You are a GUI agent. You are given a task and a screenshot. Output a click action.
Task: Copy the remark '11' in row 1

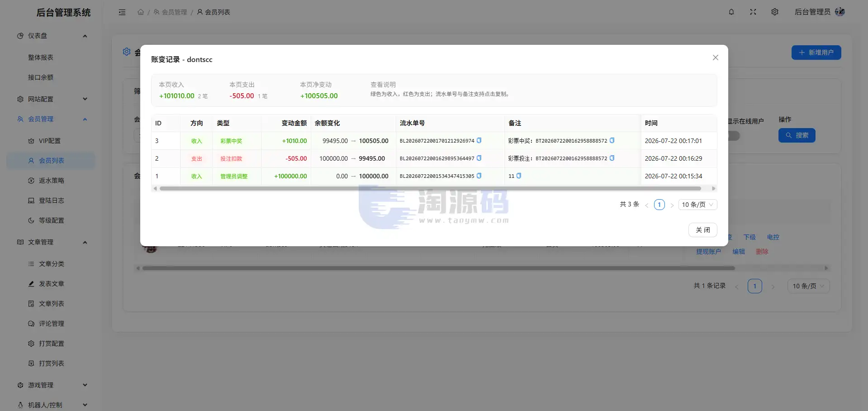point(519,176)
